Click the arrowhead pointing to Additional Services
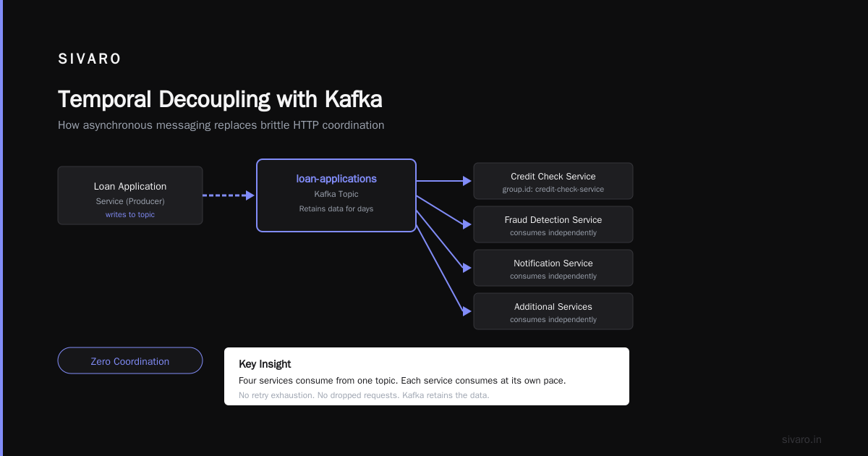 pyautogui.click(x=467, y=311)
